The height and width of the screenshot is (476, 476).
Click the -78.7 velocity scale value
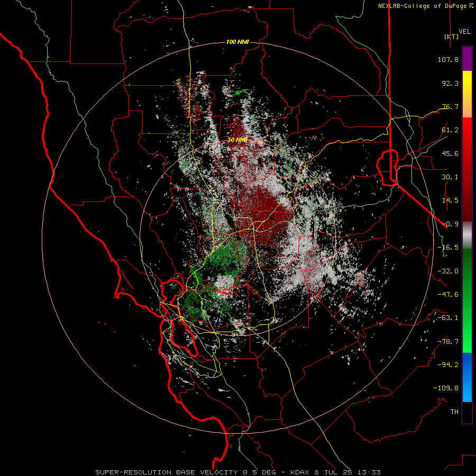pyautogui.click(x=448, y=342)
